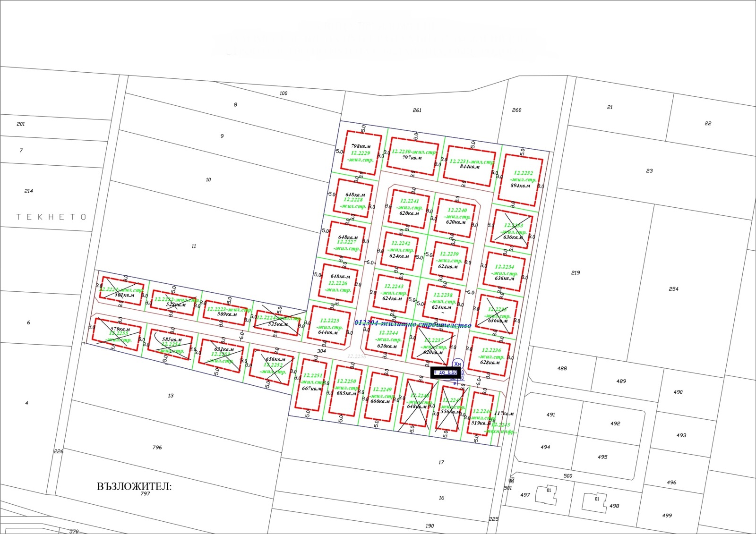
Task: Click the ТЕКНЕТО locality name
Action: pos(52,217)
